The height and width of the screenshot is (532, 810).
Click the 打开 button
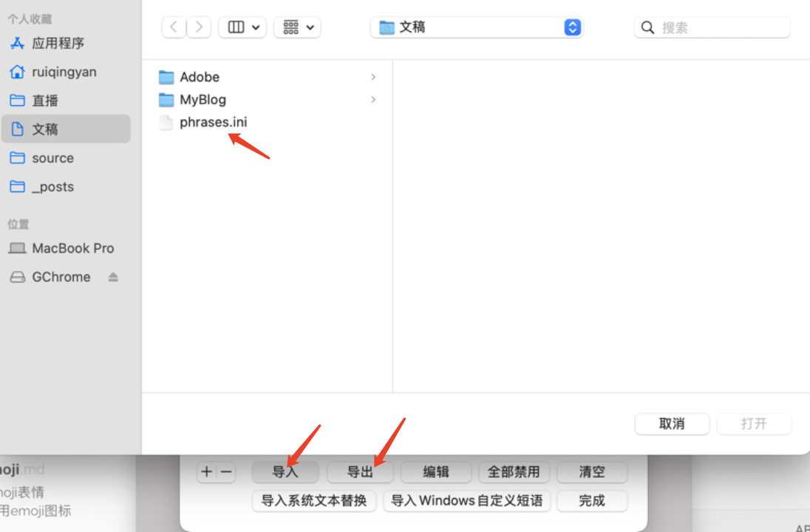click(754, 423)
